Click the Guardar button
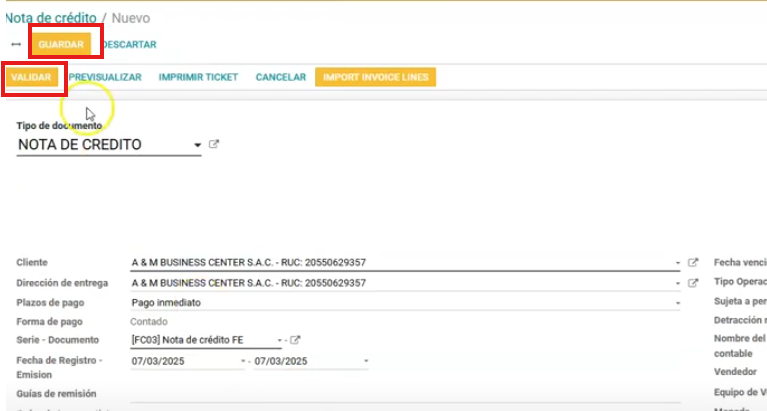The image size is (767, 411). (61, 45)
